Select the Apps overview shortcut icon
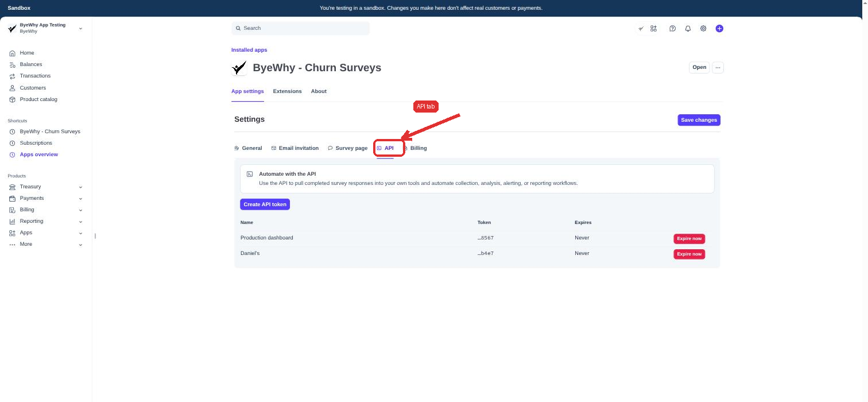 (x=12, y=154)
